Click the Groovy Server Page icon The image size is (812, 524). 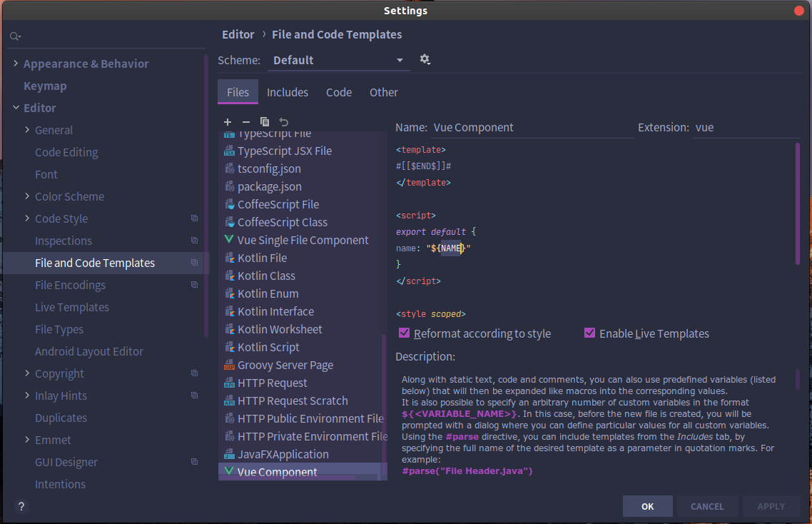[229, 365]
